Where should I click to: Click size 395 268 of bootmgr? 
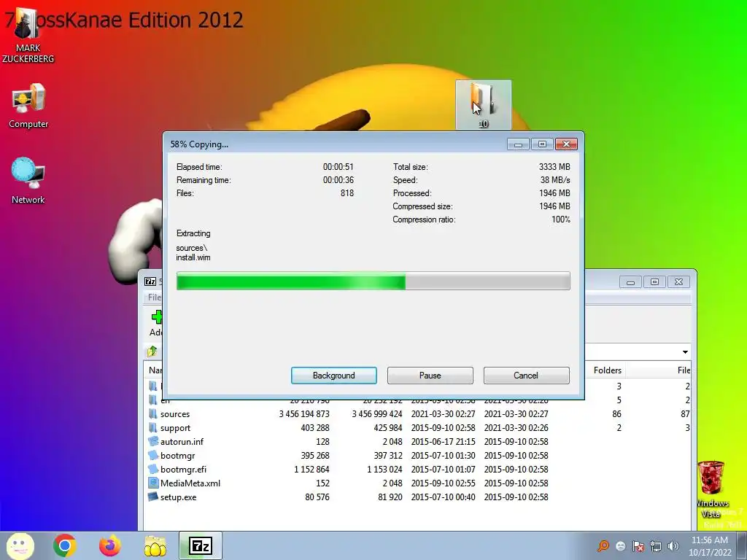pyautogui.click(x=315, y=455)
